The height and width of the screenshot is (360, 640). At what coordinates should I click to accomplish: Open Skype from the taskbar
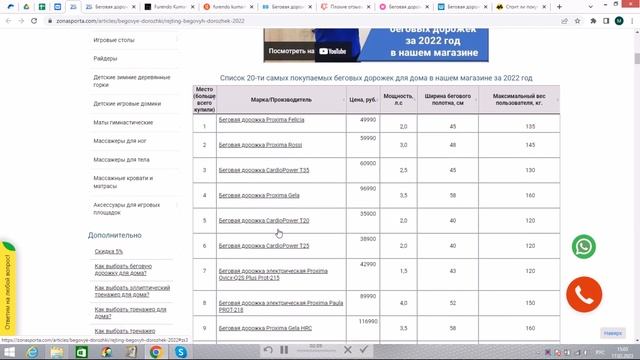(x=180, y=352)
